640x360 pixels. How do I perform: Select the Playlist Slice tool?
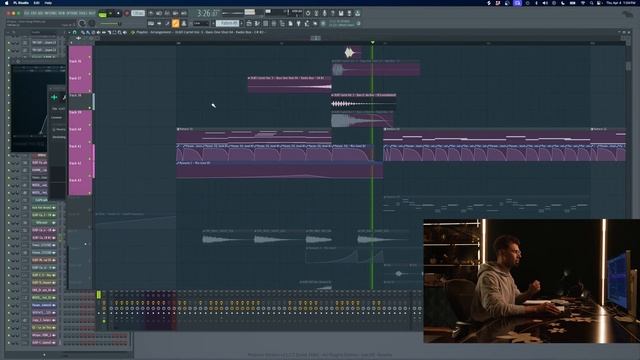(109, 32)
